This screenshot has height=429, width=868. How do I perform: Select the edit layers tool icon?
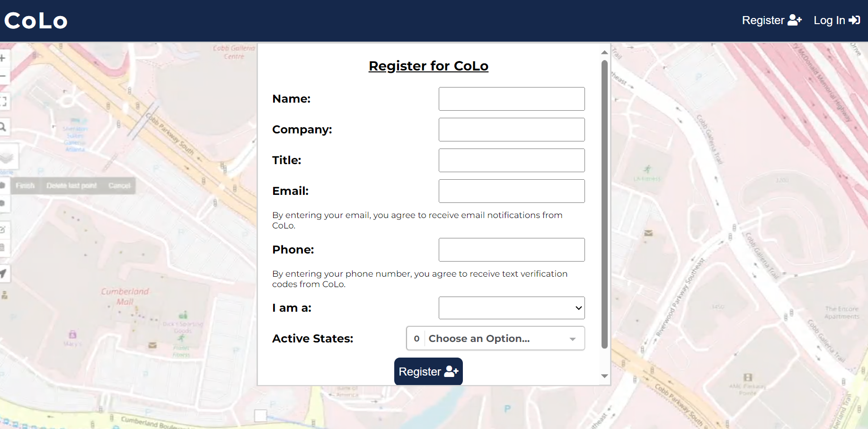[3, 230]
